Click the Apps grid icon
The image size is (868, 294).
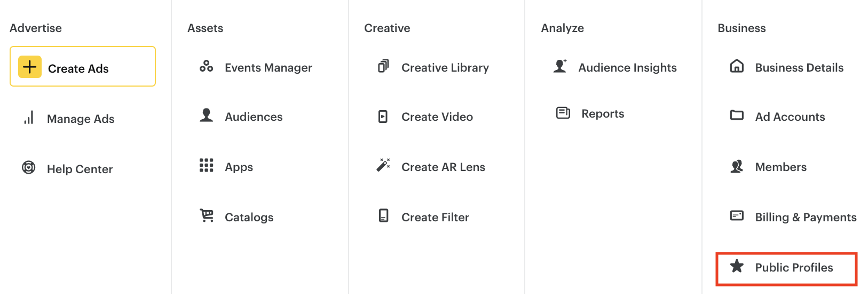(206, 166)
